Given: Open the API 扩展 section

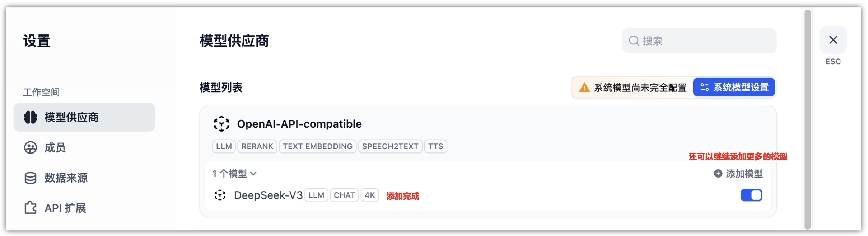Looking at the screenshot, I should (65, 208).
